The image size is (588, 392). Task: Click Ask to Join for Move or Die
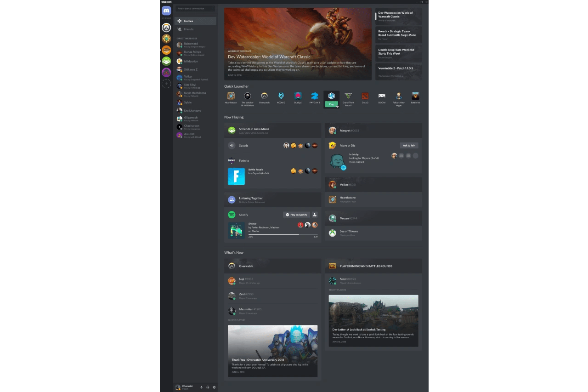409,146
